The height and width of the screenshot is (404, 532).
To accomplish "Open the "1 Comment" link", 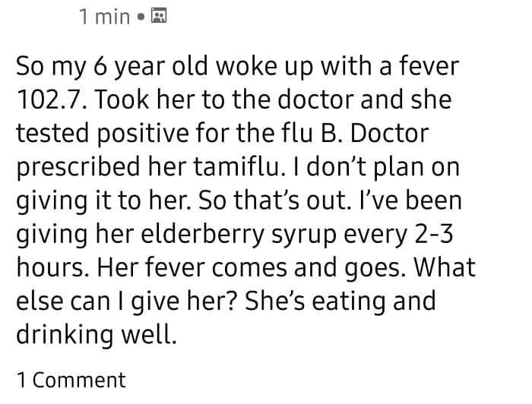I will pos(71,380).
